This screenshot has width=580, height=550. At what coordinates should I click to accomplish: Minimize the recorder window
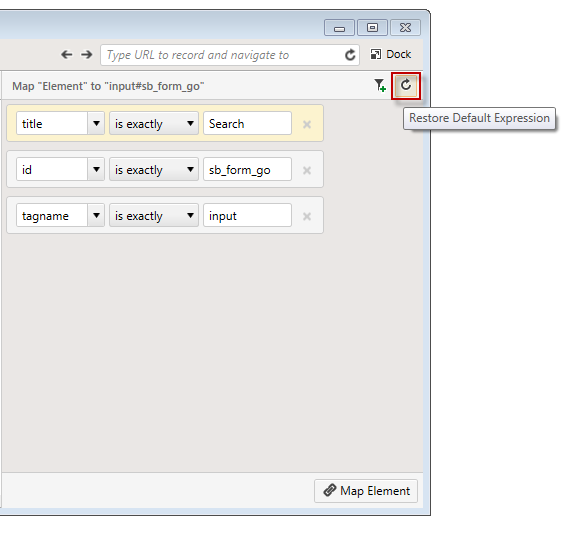pyautogui.click(x=339, y=28)
